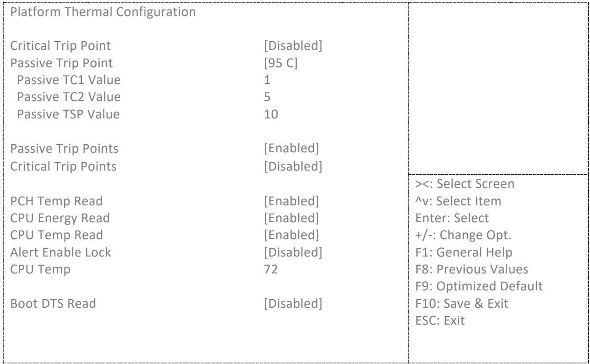The image size is (590, 364).
Task: Click the Passive TSP Value of 10
Action: coord(271,115)
